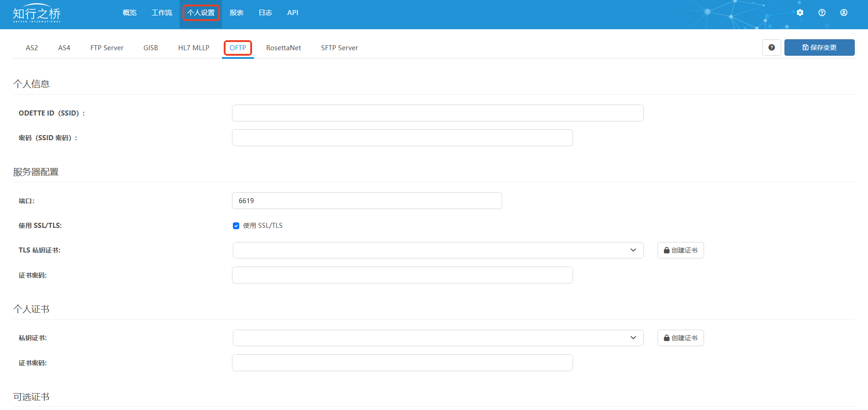The image size is (868, 410).
Task: Click the port field showing 6619
Action: (x=367, y=201)
